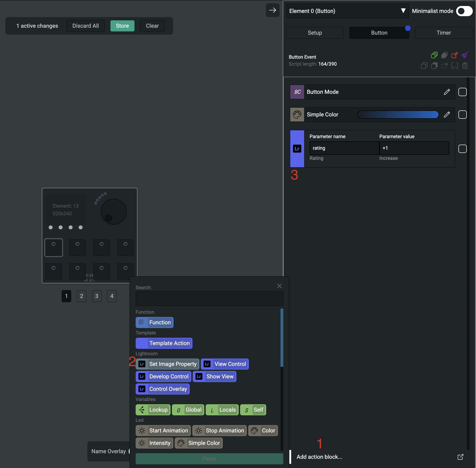Click the arrow icon to collapse panel
This screenshot has height=468, width=476.
272,10
